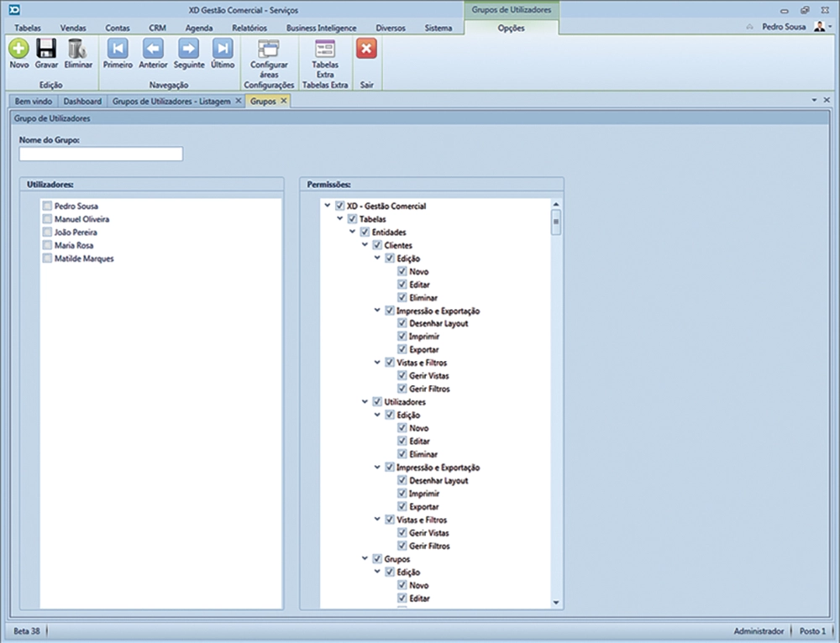The image size is (840, 643).
Task: Open Configurar áreas settings icon
Action: pos(269,49)
